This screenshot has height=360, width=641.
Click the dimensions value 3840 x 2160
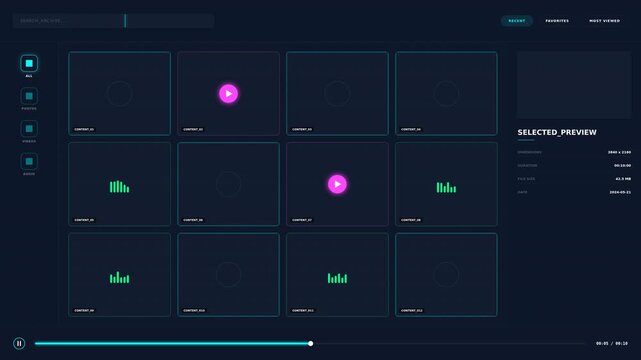click(x=619, y=152)
